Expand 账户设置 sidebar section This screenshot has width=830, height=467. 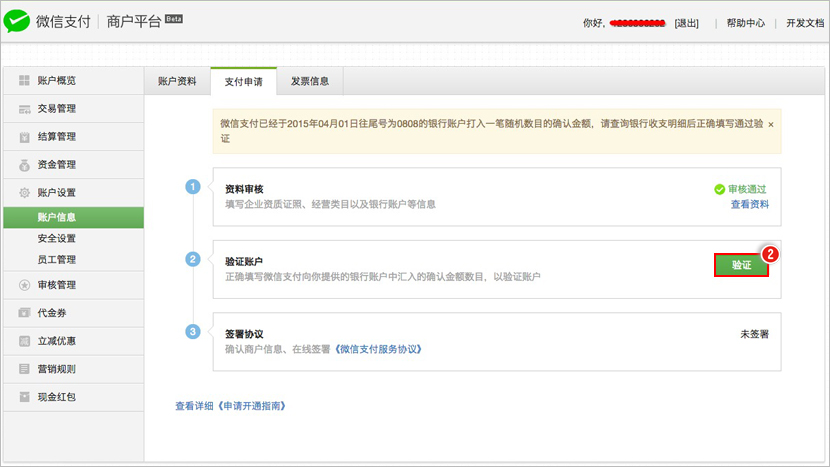click(56, 193)
